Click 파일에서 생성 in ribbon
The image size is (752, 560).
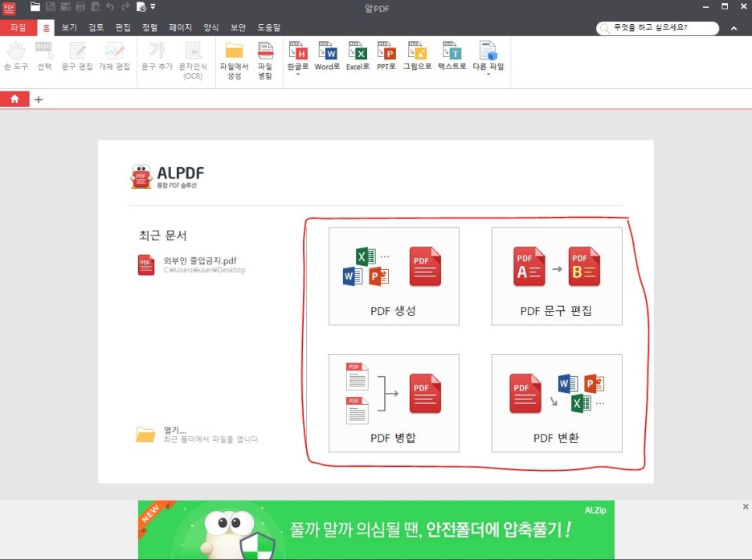click(234, 60)
